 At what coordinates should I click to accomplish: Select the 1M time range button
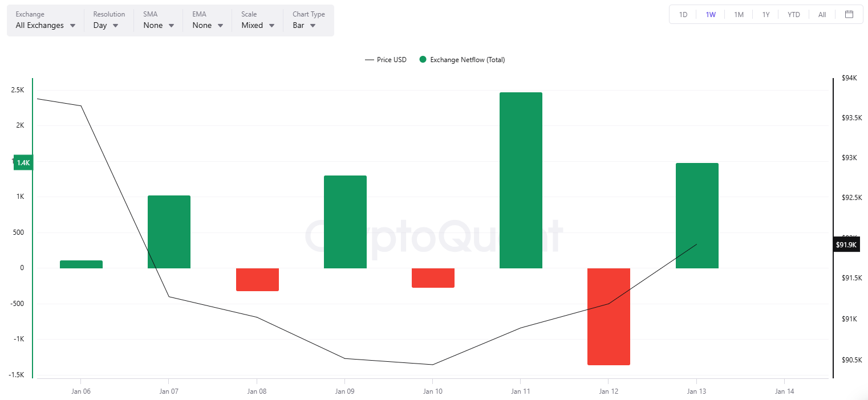[739, 14]
